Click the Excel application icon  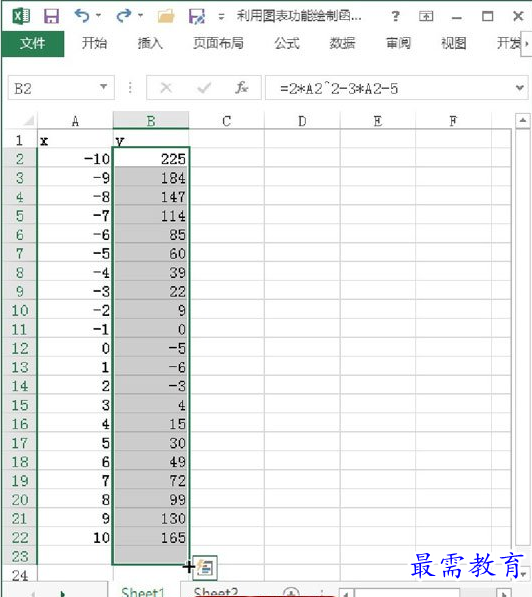[x=21, y=16]
